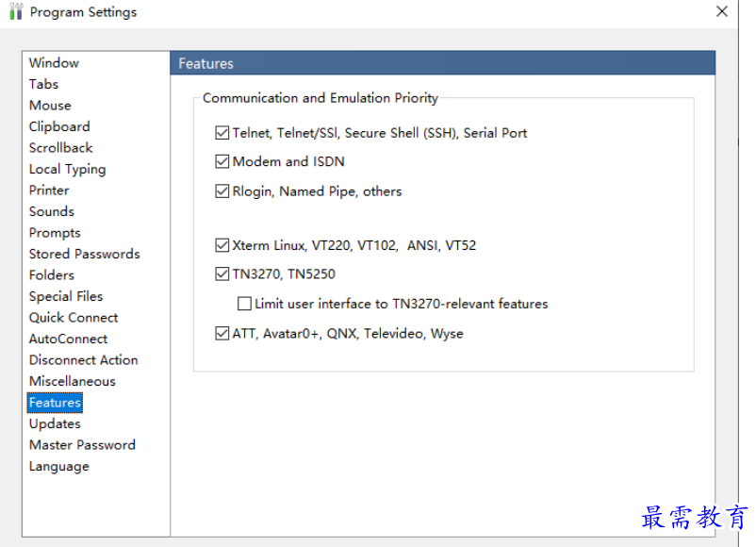Toggle the Modem and ISDN checkbox

(222, 161)
